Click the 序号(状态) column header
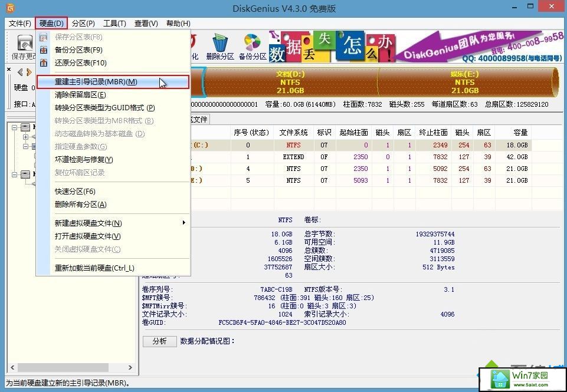567x392 pixels. (x=252, y=133)
